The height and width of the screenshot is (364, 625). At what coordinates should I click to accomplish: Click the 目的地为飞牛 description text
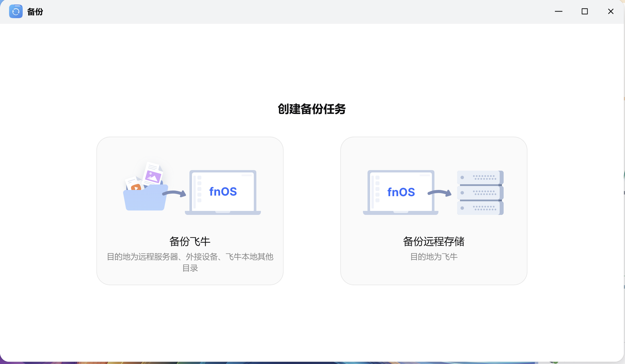434,257
